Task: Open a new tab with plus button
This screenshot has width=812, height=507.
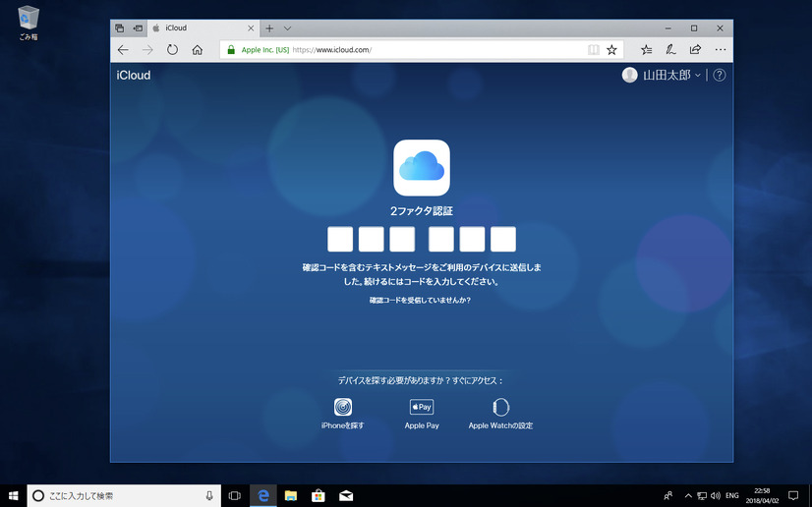Action: pyautogui.click(x=269, y=28)
